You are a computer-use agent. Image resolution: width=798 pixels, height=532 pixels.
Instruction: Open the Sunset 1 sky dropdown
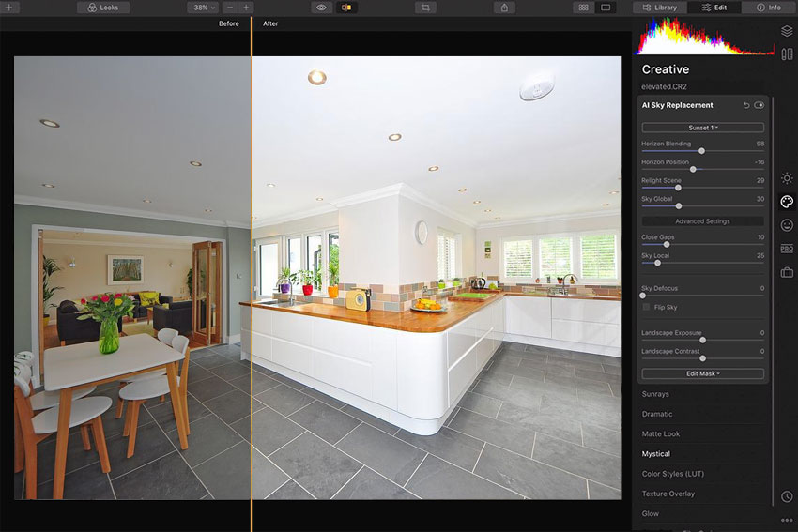(702, 128)
